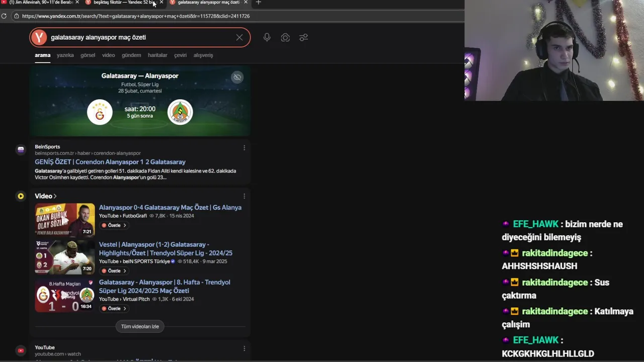644x362 pixels.
Task: Click the FutboGrafi channel name
Action: 135,216
